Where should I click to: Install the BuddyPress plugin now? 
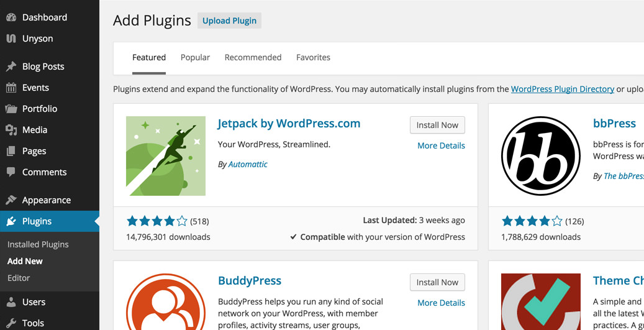pyautogui.click(x=437, y=282)
